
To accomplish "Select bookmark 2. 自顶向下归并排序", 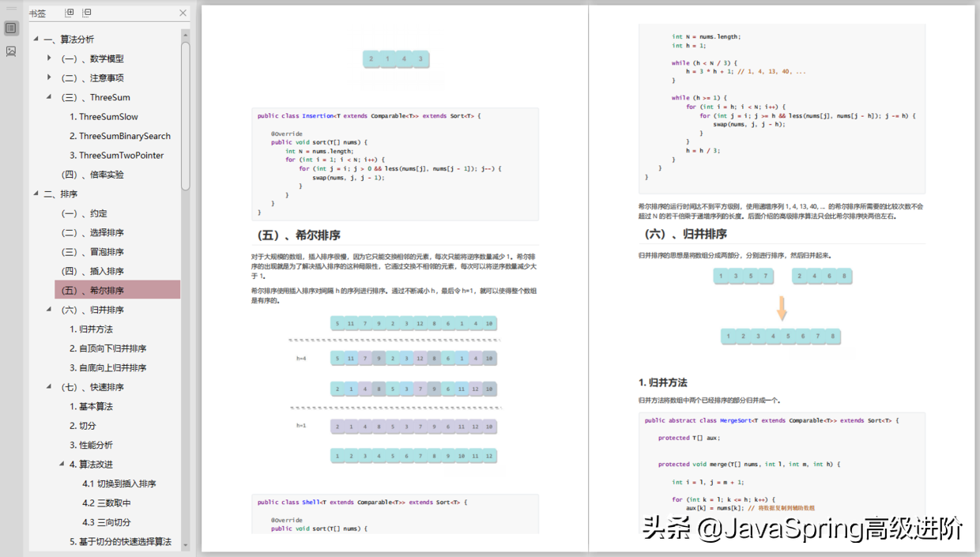I will (107, 348).
